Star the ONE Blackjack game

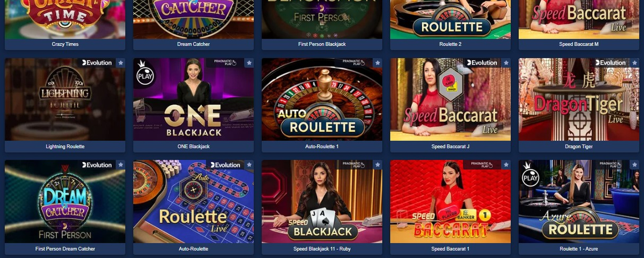[x=249, y=63]
